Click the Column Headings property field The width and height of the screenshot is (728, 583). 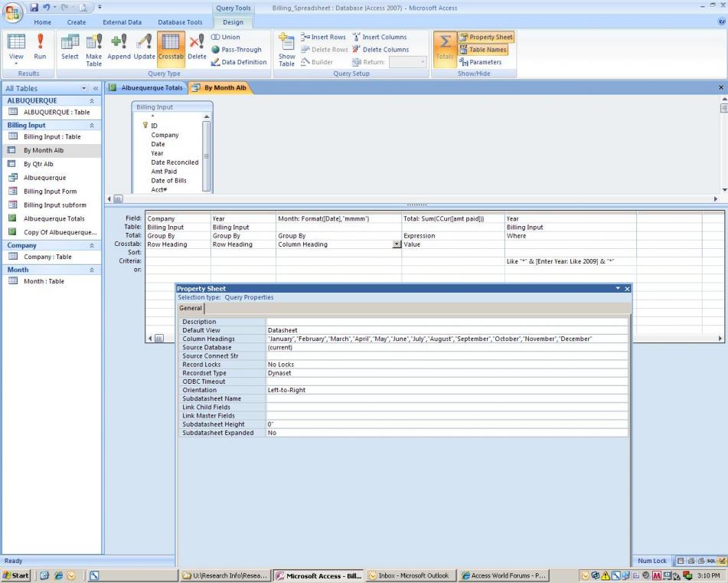[446, 339]
